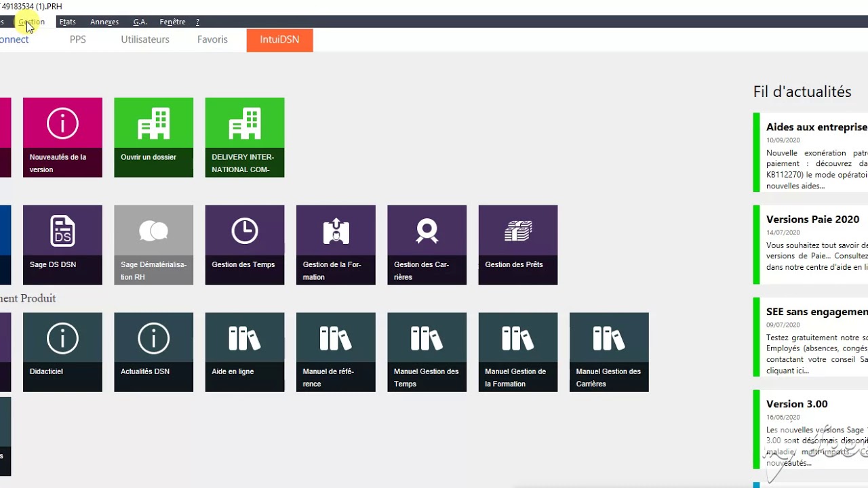The image size is (868, 488).
Task: Open the Annexes menu
Action: coord(104,22)
